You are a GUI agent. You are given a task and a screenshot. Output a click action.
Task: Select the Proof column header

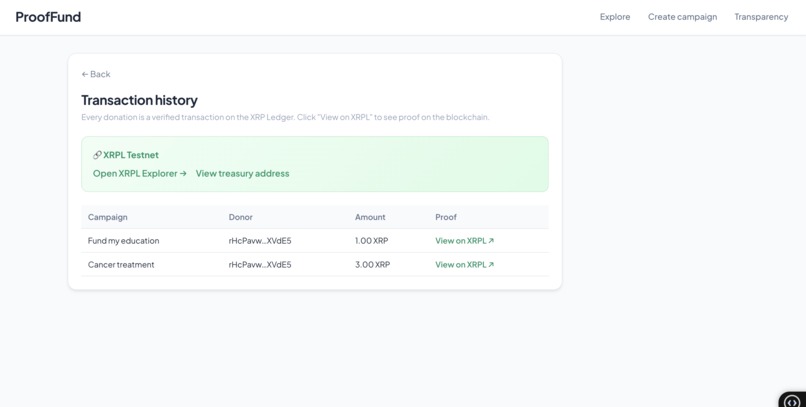click(446, 217)
